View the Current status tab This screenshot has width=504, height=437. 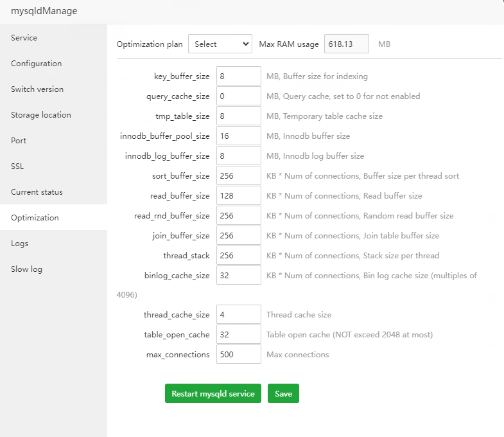click(37, 192)
